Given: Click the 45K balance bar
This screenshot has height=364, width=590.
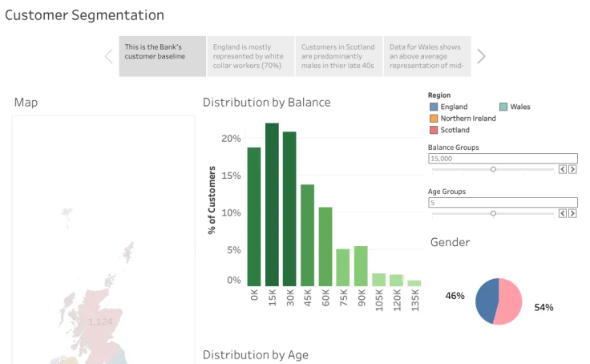Looking at the screenshot, I should click(x=307, y=235).
